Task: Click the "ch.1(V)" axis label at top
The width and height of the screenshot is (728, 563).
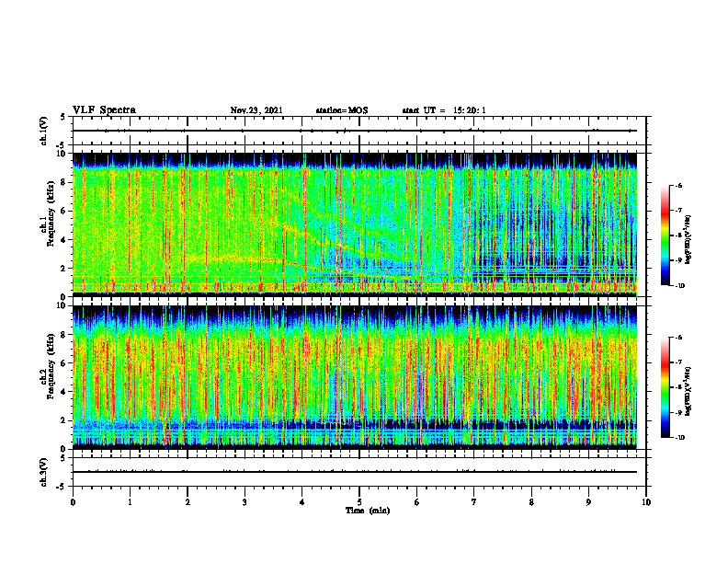Action: [43, 131]
